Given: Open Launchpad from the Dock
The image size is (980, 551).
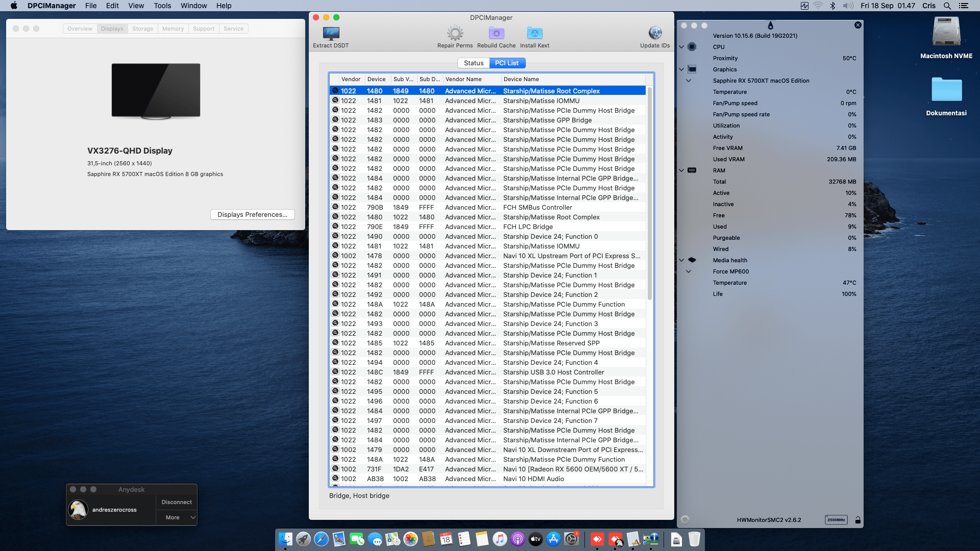Looking at the screenshot, I should coord(303,539).
